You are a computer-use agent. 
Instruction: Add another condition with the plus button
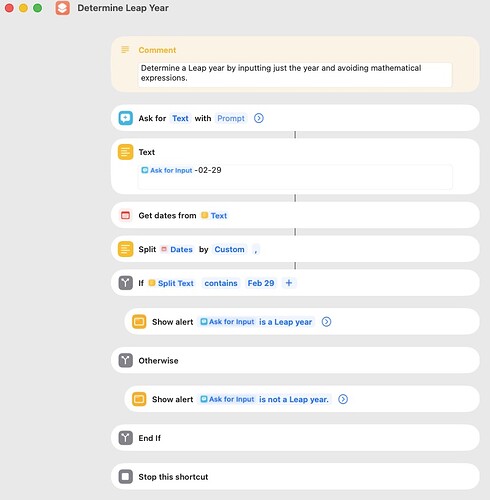tap(289, 283)
